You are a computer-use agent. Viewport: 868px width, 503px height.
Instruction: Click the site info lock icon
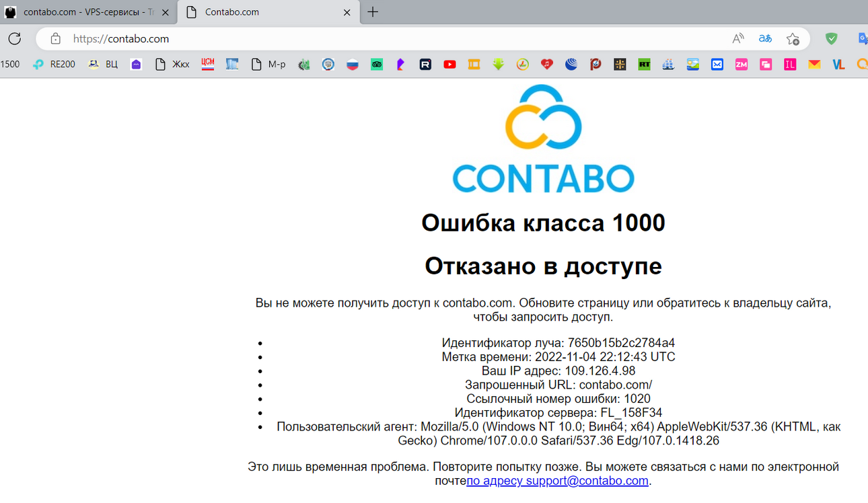click(x=56, y=38)
